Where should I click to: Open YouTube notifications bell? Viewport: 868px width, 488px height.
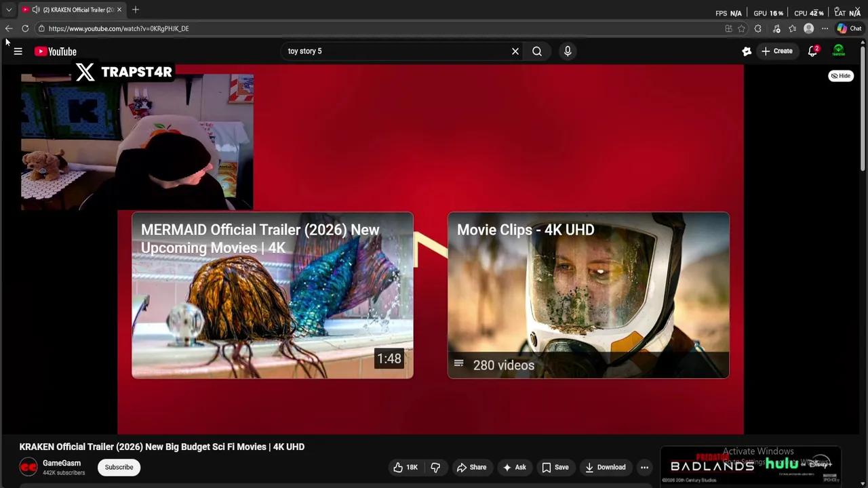coord(813,51)
